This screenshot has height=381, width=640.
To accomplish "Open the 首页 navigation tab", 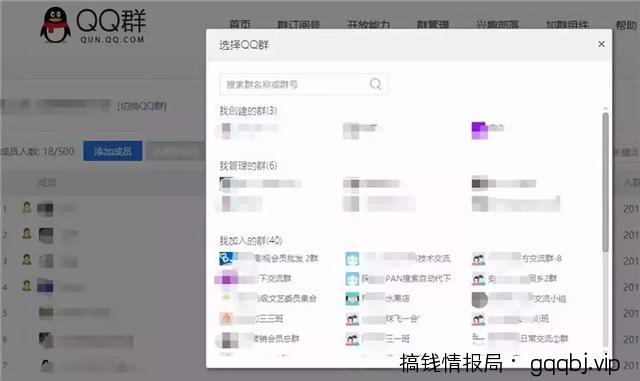I will 240,25.
